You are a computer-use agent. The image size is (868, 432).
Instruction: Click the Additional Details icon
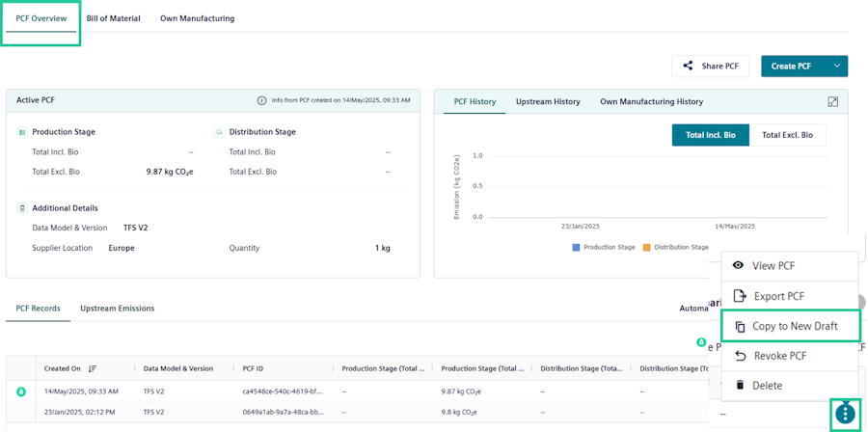pyautogui.click(x=22, y=207)
